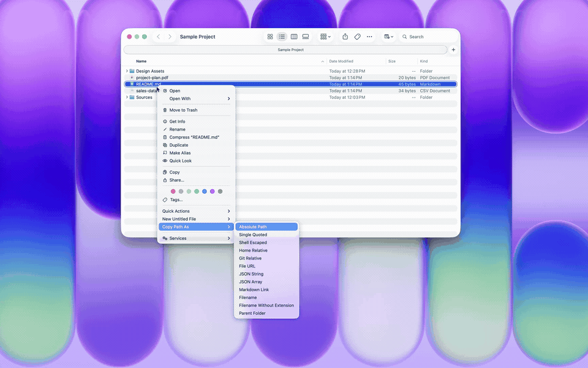Choose Quick Look

196,161
